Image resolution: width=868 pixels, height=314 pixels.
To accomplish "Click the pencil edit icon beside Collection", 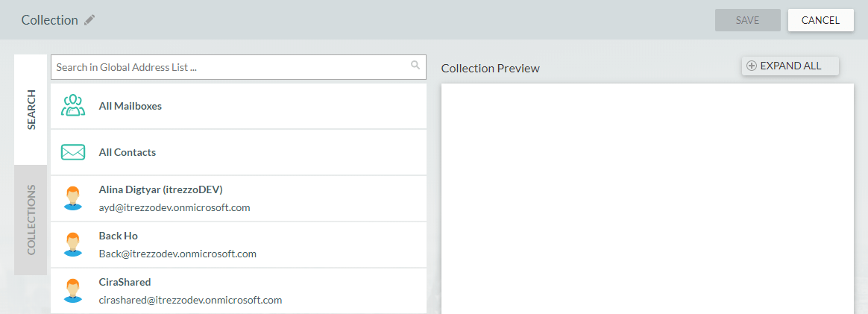I will coord(89,20).
